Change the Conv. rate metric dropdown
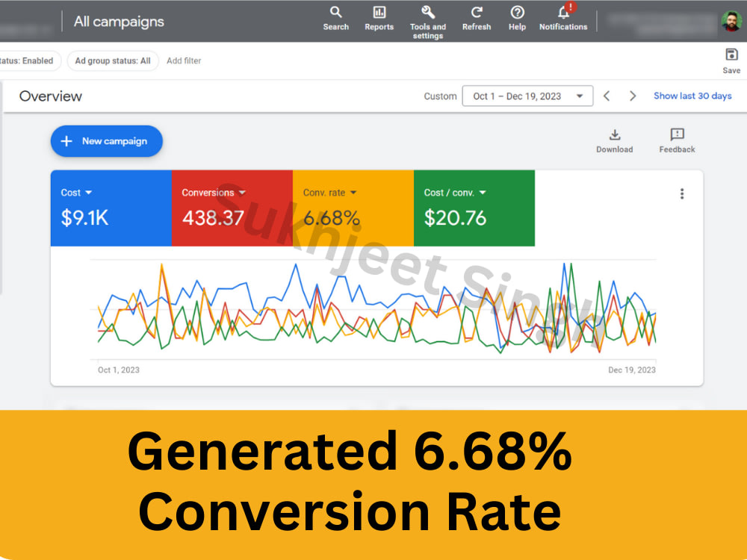 (x=329, y=193)
